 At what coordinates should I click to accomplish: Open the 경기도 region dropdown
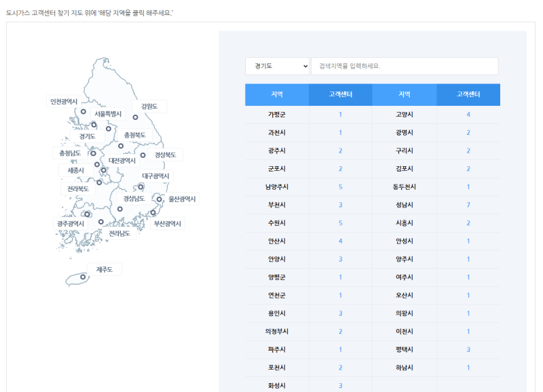tap(277, 66)
